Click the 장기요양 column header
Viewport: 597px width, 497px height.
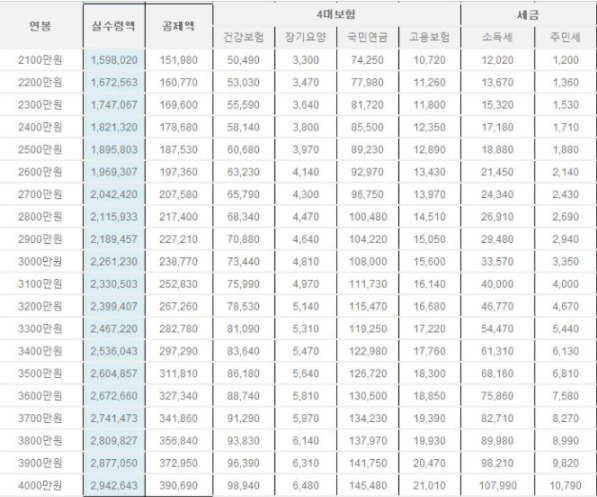(x=305, y=37)
